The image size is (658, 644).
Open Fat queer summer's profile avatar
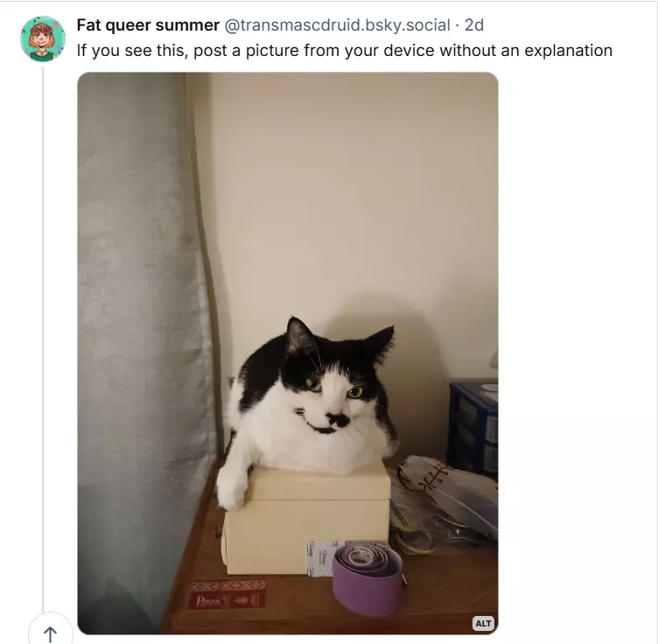coord(43,38)
